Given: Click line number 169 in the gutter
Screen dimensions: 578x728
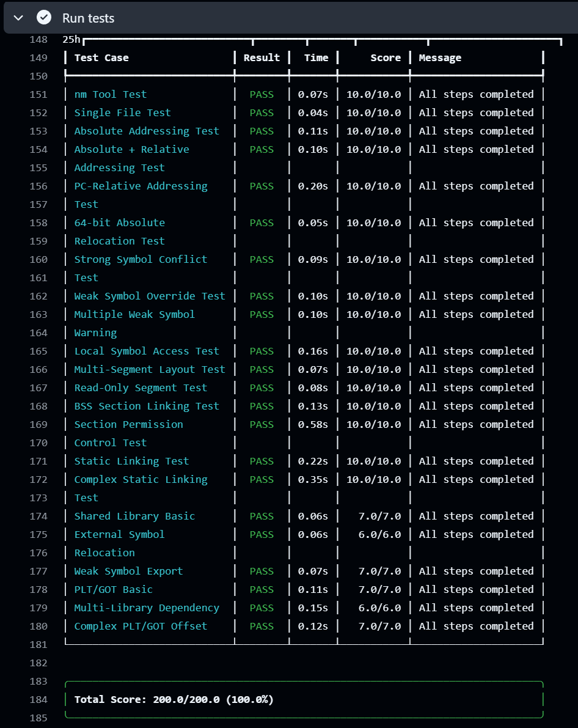Looking at the screenshot, I should tap(38, 424).
